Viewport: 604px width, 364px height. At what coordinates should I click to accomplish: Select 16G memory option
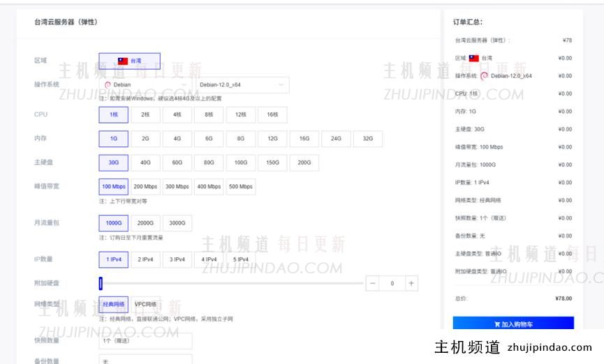click(x=304, y=139)
